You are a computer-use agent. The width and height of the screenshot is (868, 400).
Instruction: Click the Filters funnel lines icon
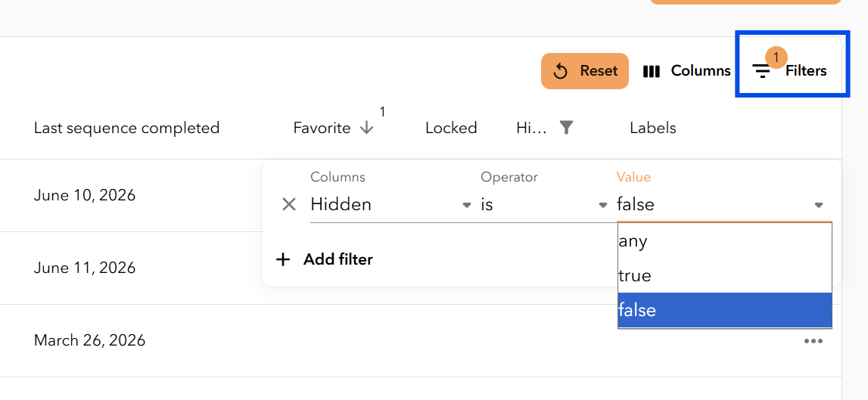[762, 71]
